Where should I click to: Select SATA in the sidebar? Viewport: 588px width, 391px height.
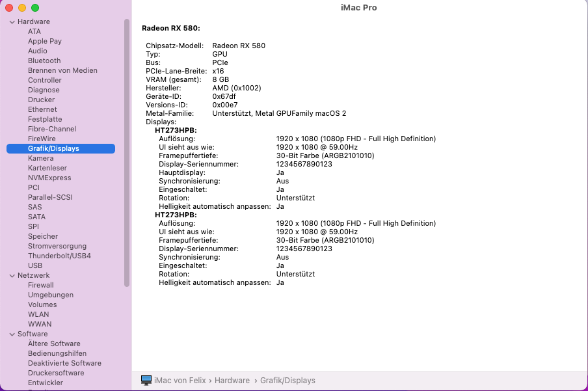(x=36, y=217)
